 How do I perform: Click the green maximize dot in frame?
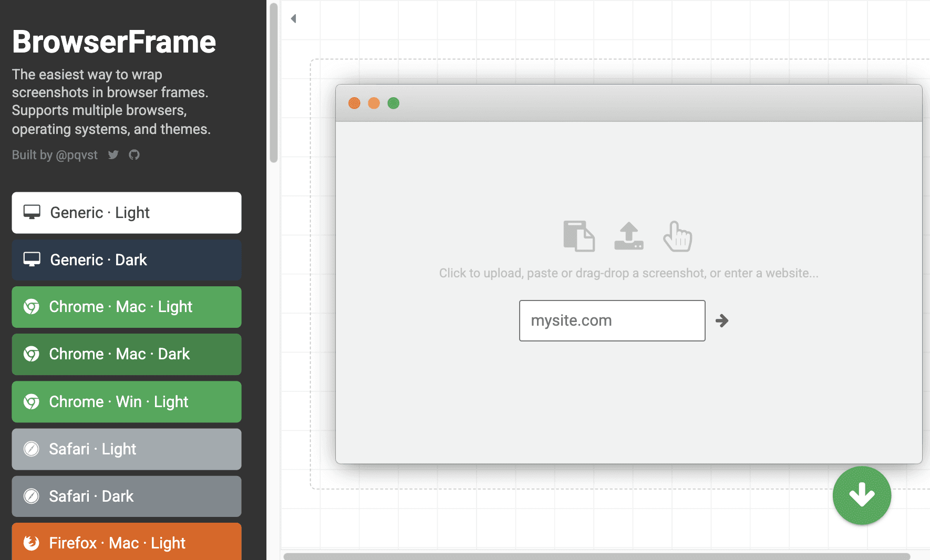pos(394,103)
